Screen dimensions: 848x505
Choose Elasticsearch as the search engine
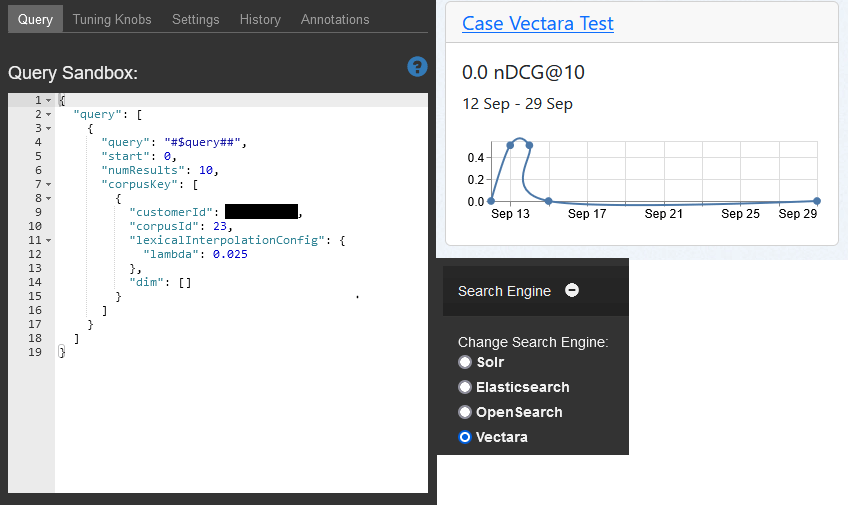point(464,387)
